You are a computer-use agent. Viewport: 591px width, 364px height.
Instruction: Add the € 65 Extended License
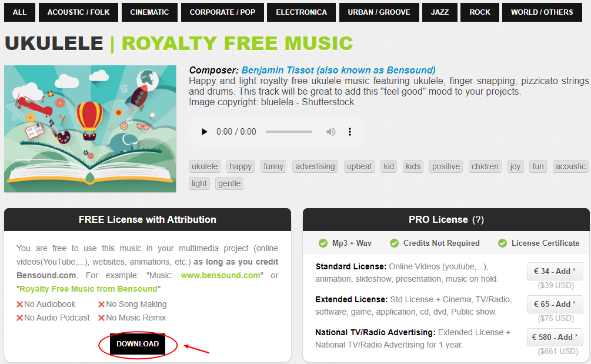(555, 304)
